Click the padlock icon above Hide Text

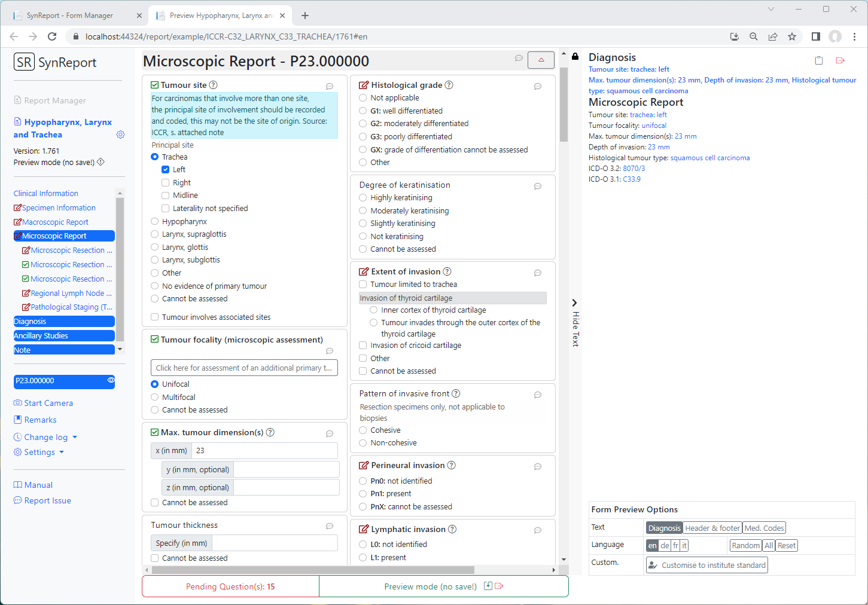point(575,56)
